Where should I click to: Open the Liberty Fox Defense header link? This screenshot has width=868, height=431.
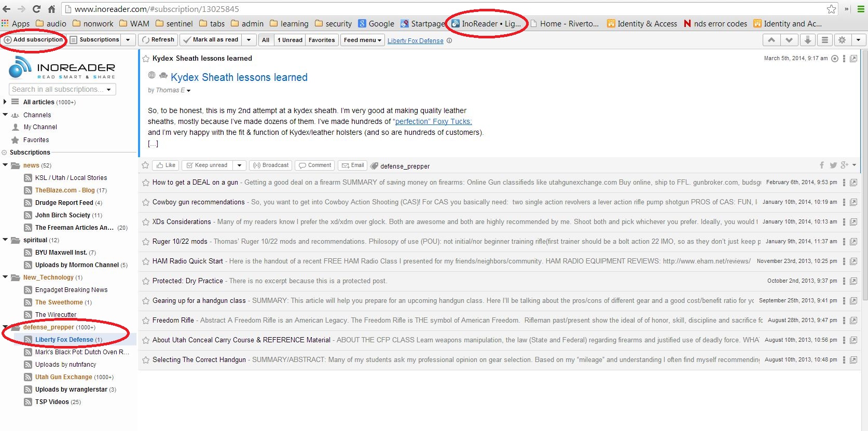coord(415,41)
